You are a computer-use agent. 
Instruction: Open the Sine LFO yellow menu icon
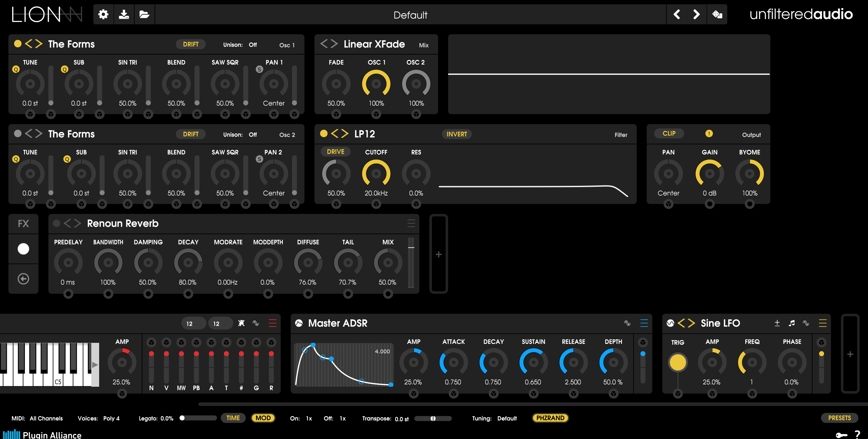click(822, 323)
